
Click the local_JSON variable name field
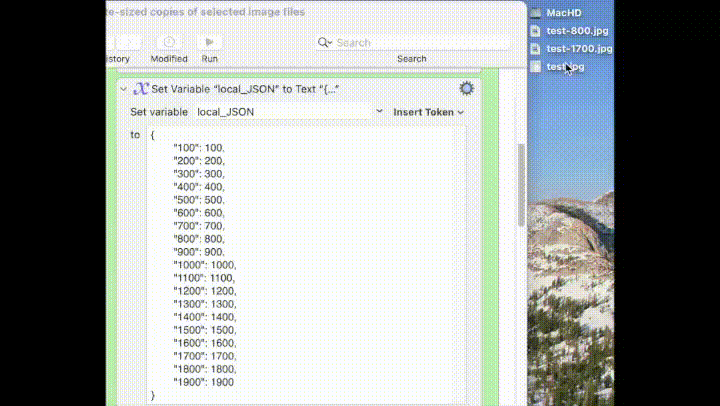[285, 112]
